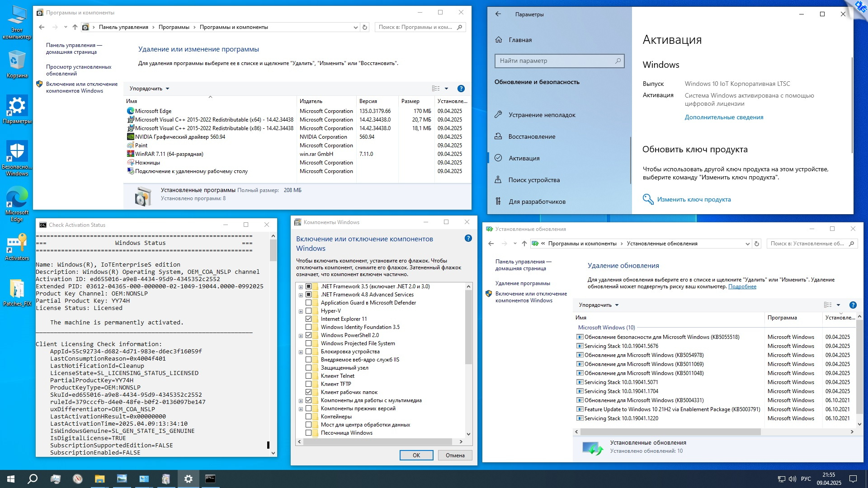The width and height of the screenshot is (868, 488).
Task: Click the taskbar search magnifier icon
Action: (33, 479)
